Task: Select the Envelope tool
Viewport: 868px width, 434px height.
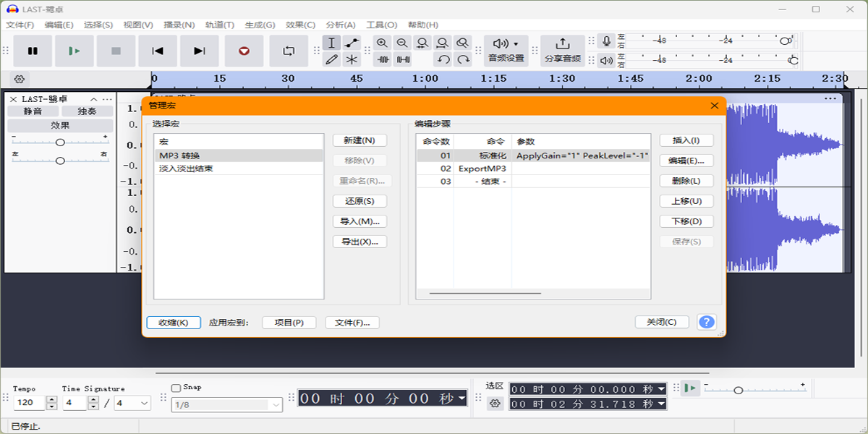Action: click(352, 43)
